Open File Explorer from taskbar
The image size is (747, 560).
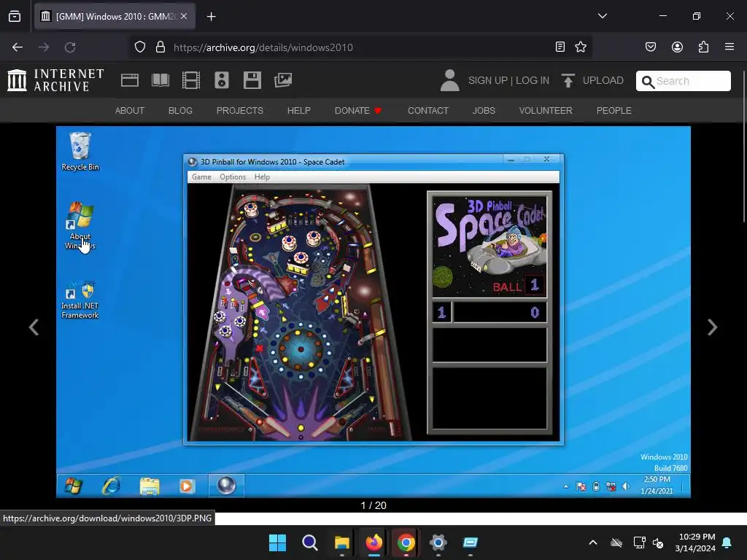coord(341,542)
